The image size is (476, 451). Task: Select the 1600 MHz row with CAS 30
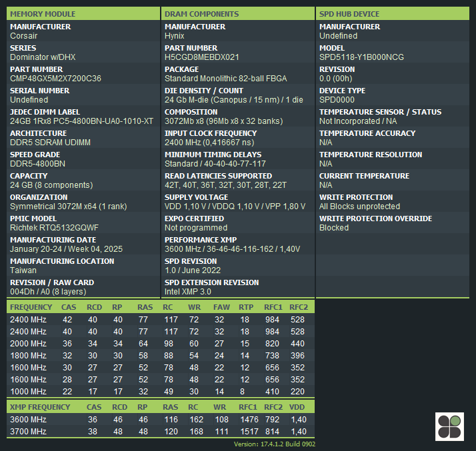point(161,368)
